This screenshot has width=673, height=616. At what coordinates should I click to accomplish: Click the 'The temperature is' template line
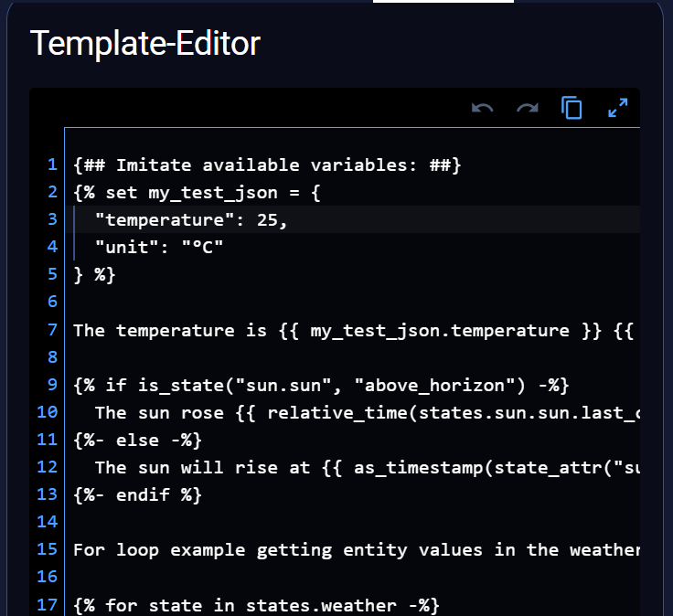pos(353,330)
